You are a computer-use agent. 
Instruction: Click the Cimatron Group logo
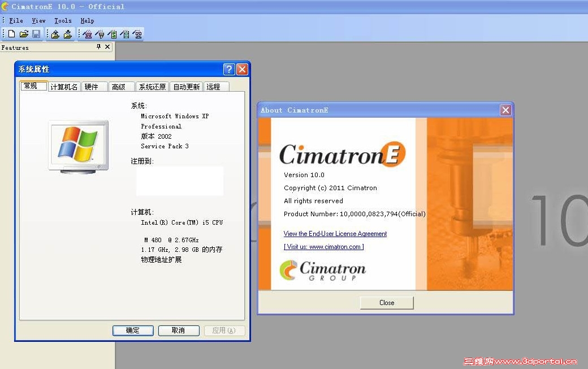(322, 271)
